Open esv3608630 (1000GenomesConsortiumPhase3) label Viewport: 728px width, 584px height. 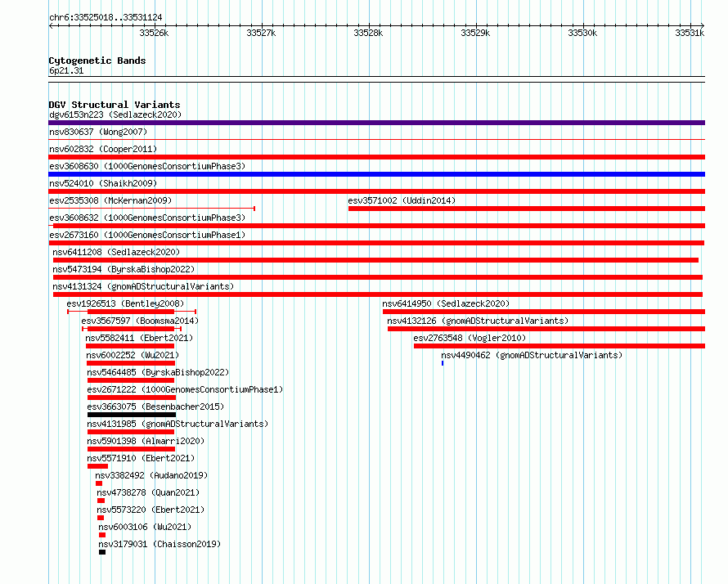[147, 166]
